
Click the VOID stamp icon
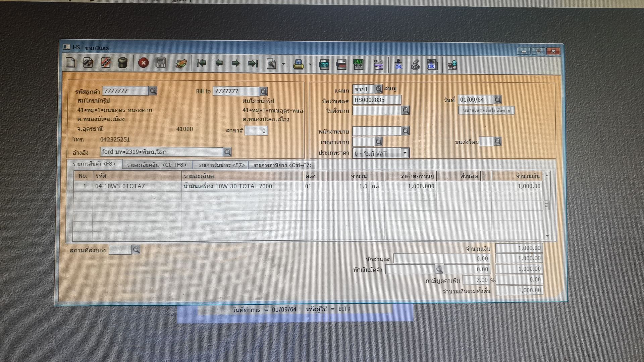coord(106,63)
